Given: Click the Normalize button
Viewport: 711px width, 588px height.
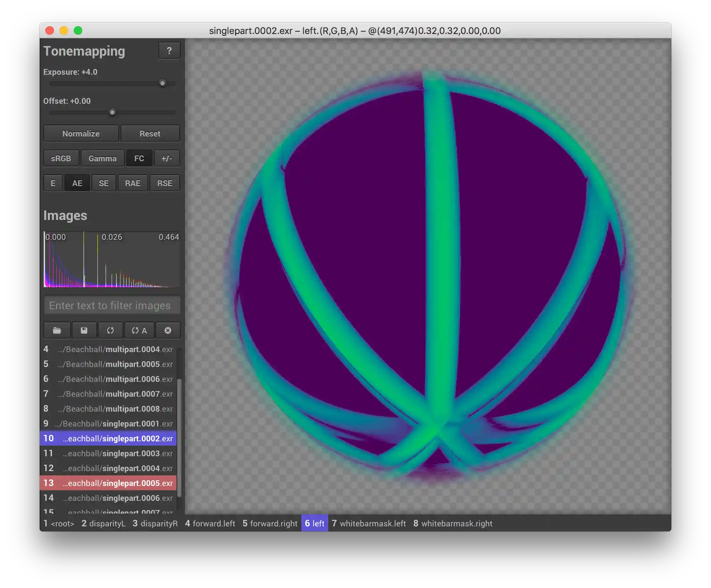Looking at the screenshot, I should pos(81,134).
